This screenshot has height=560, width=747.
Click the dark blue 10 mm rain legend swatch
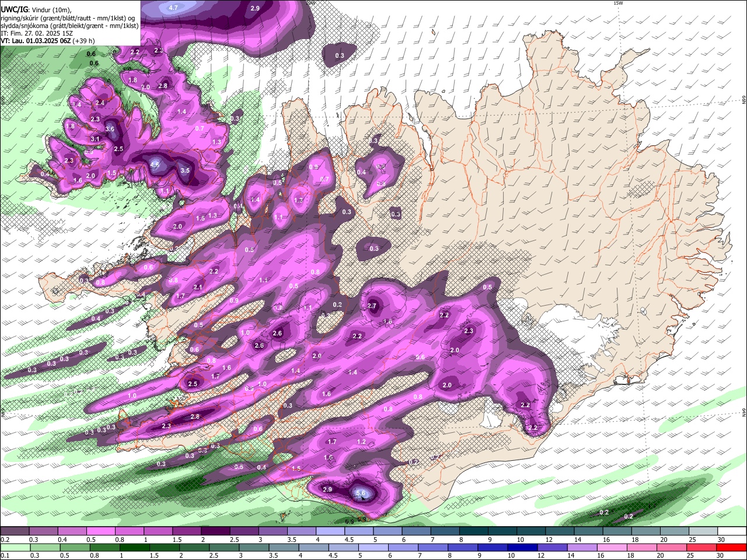pos(522,547)
